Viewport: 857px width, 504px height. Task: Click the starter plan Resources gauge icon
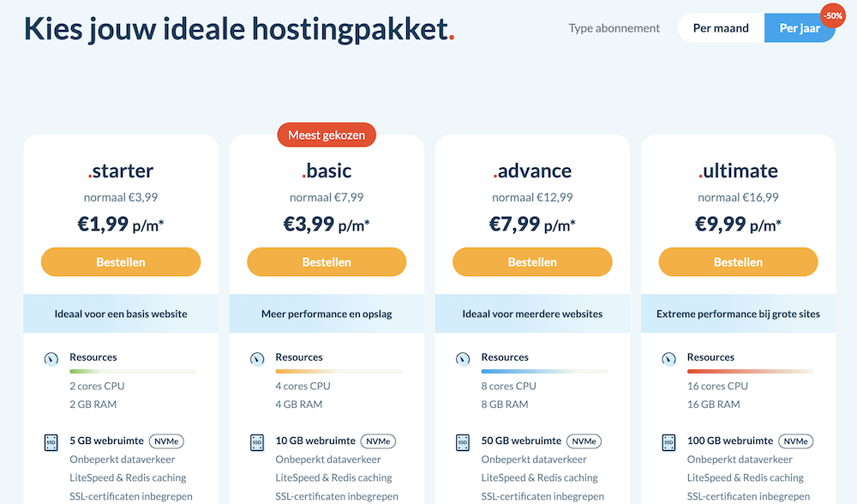click(51, 358)
